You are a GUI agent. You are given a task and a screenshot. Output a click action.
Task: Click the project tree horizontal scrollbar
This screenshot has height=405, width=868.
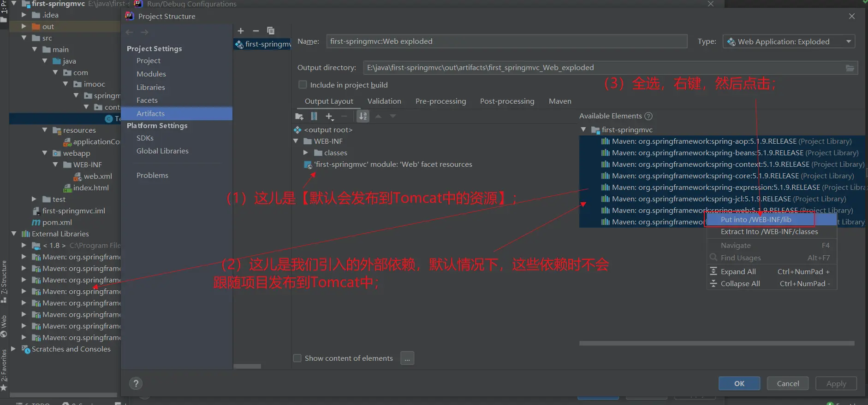pos(64,395)
